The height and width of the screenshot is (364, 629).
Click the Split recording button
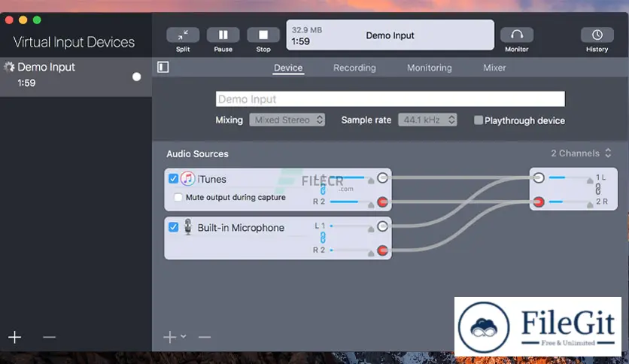pos(183,35)
